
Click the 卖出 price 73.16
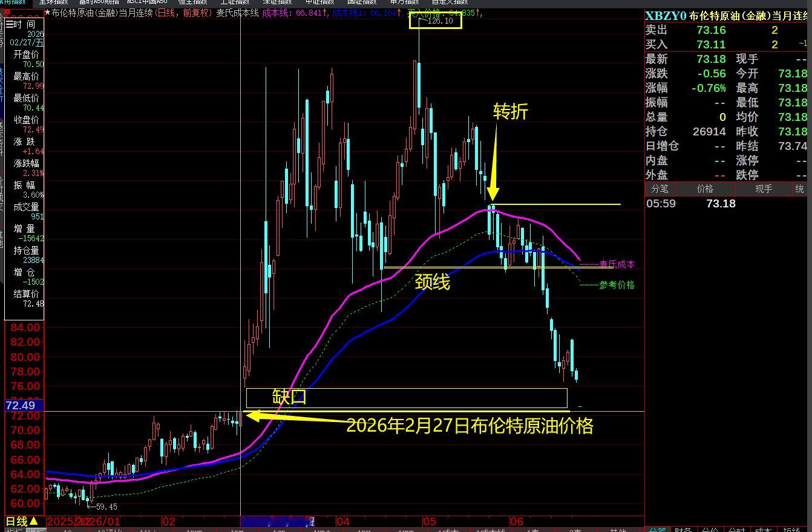(711, 30)
